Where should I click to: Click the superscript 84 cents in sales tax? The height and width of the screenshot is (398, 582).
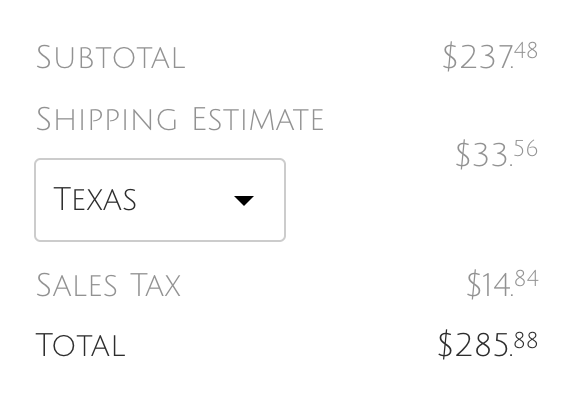527,278
